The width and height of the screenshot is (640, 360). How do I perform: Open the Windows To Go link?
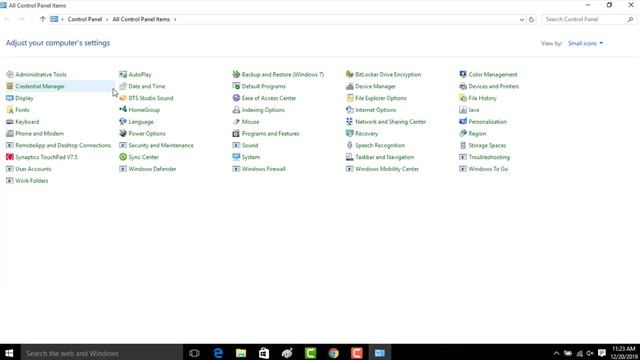tap(488, 169)
